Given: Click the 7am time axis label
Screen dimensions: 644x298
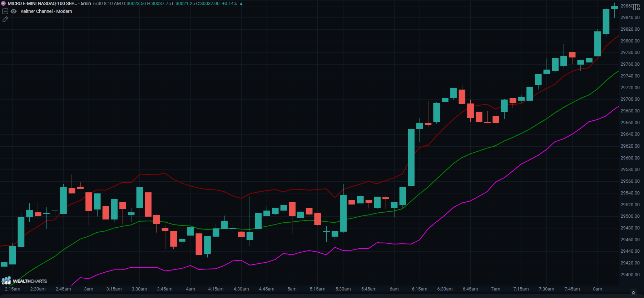Looking at the screenshot, I should 496,289.
